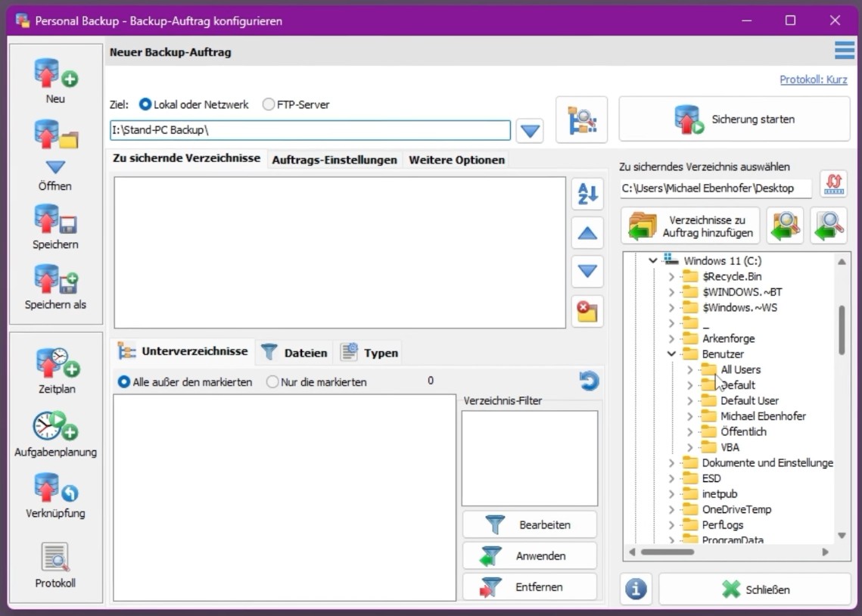Select Lokal oder Netzwerk radio button

(145, 105)
